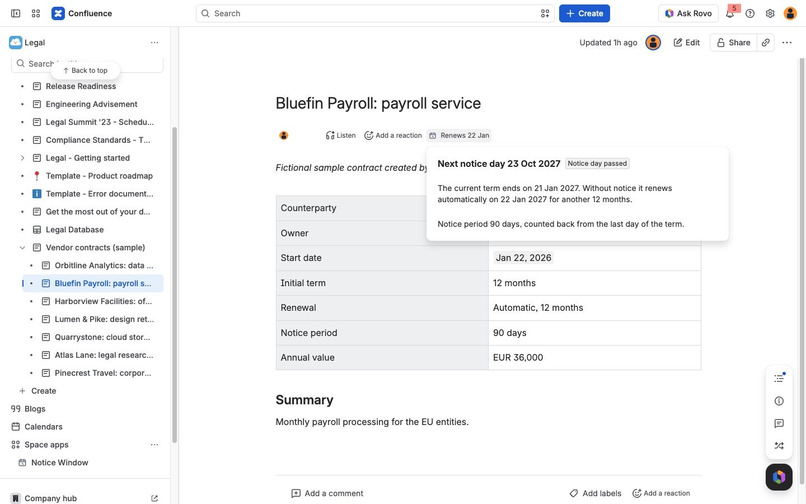Open the user profile avatar menu

point(790,13)
